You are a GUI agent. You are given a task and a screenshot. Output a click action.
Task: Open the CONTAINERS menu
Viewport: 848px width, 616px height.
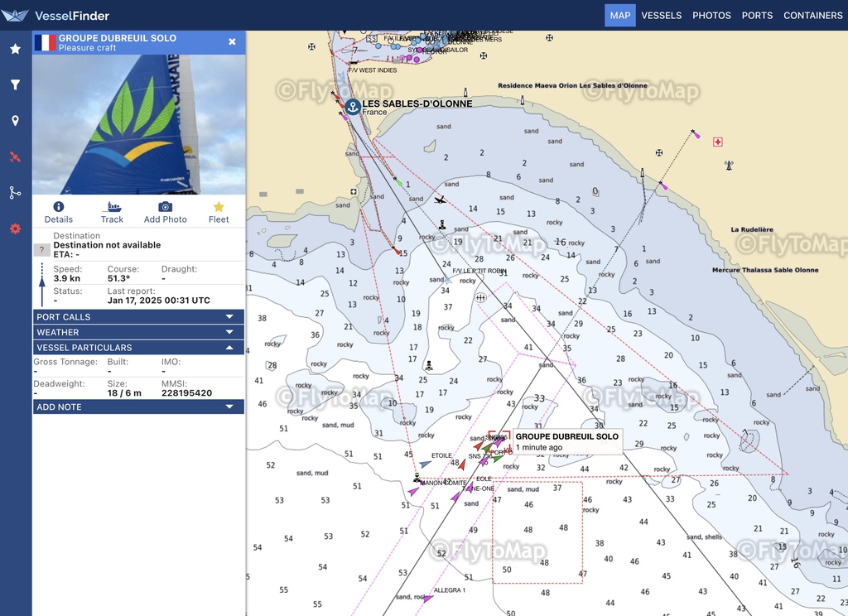pos(813,15)
